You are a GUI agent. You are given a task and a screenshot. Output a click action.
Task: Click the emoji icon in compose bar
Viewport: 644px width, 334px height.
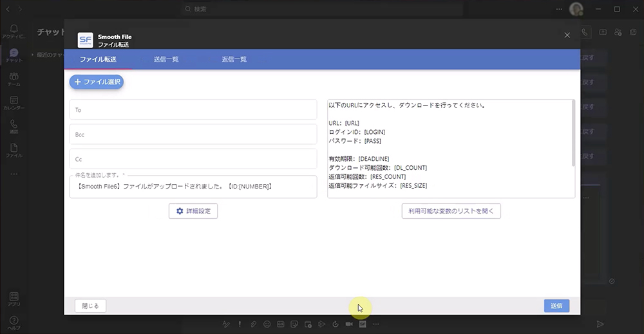[267, 324]
